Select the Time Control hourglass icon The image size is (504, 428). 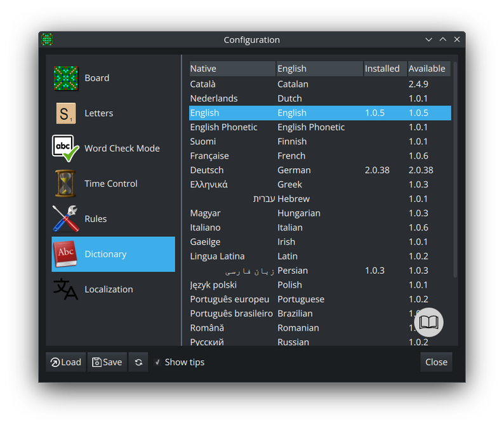pyautogui.click(x=65, y=184)
